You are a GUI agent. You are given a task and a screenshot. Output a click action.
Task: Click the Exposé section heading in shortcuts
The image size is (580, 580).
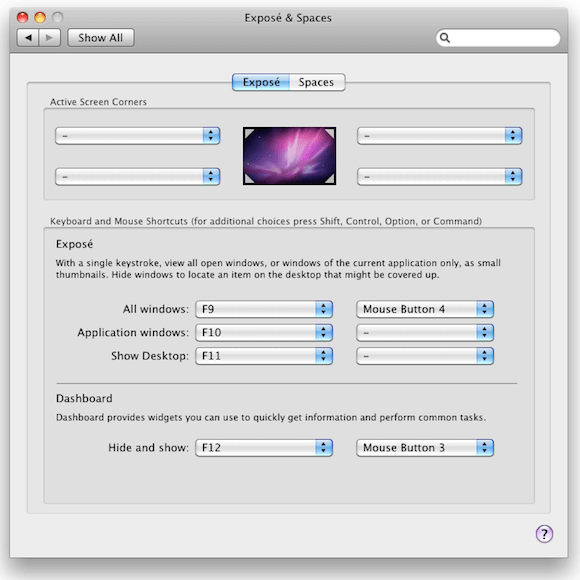tap(74, 244)
